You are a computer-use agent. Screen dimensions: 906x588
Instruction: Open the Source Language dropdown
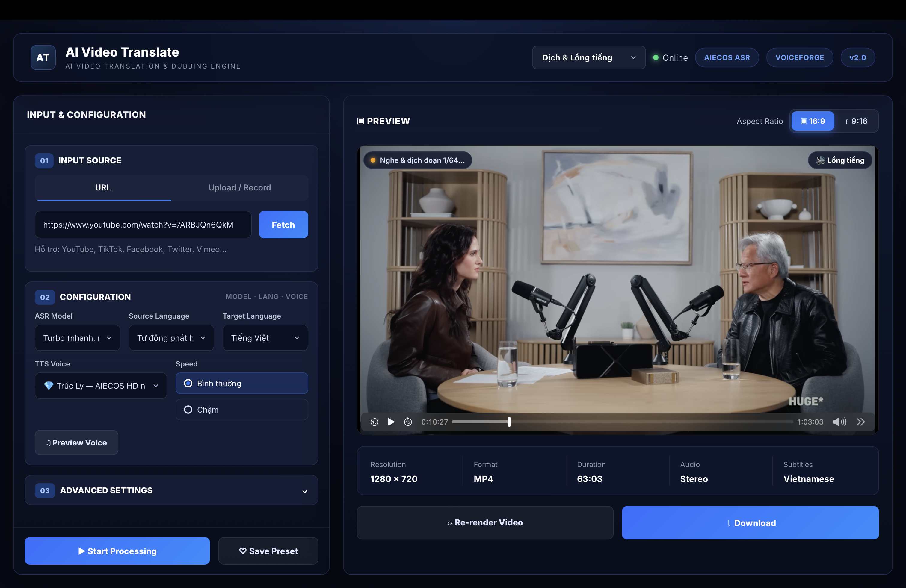click(x=171, y=337)
